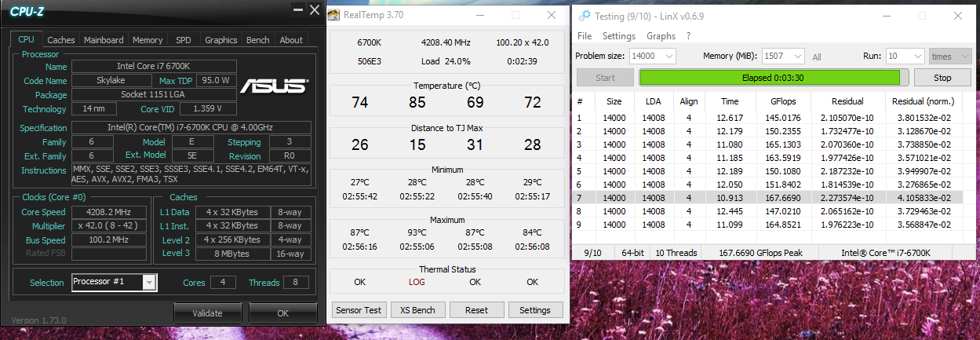Click the All memory link in LinX
Screen dimensions: 980x340
tap(817, 57)
